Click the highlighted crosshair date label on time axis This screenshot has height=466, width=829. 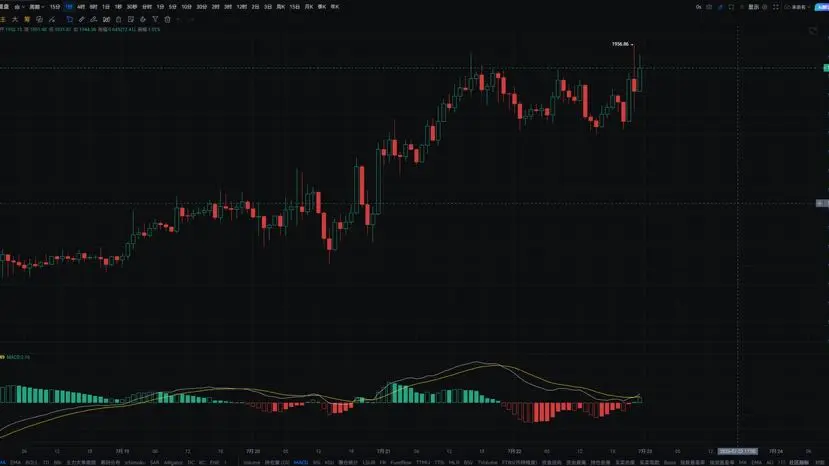click(738, 451)
